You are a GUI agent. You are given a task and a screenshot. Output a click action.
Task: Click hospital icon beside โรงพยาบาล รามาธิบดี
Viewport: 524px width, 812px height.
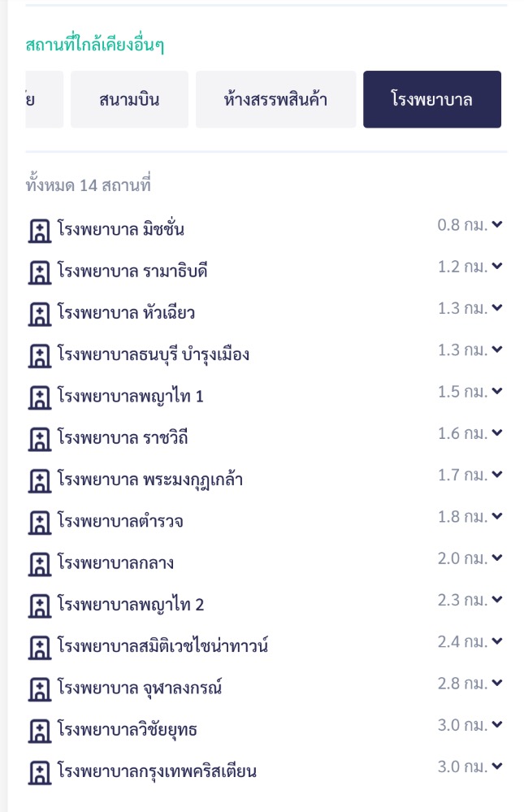pos(37,271)
